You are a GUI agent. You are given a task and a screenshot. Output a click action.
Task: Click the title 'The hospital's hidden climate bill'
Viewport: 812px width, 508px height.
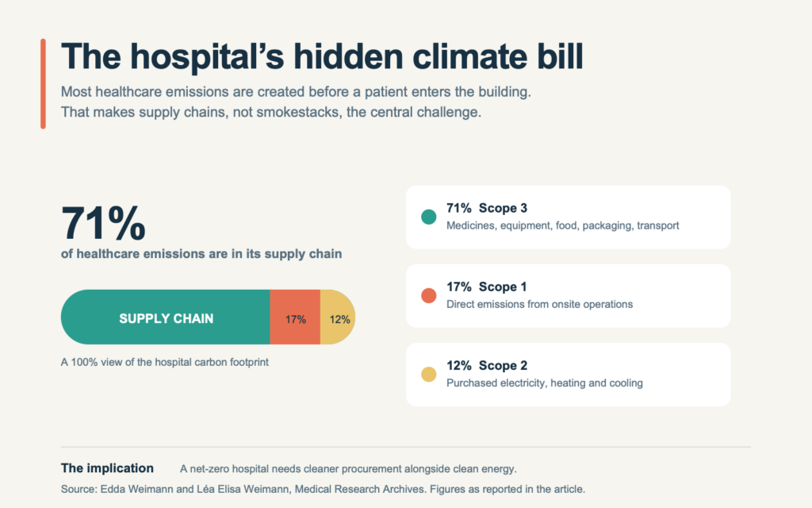[322, 56]
